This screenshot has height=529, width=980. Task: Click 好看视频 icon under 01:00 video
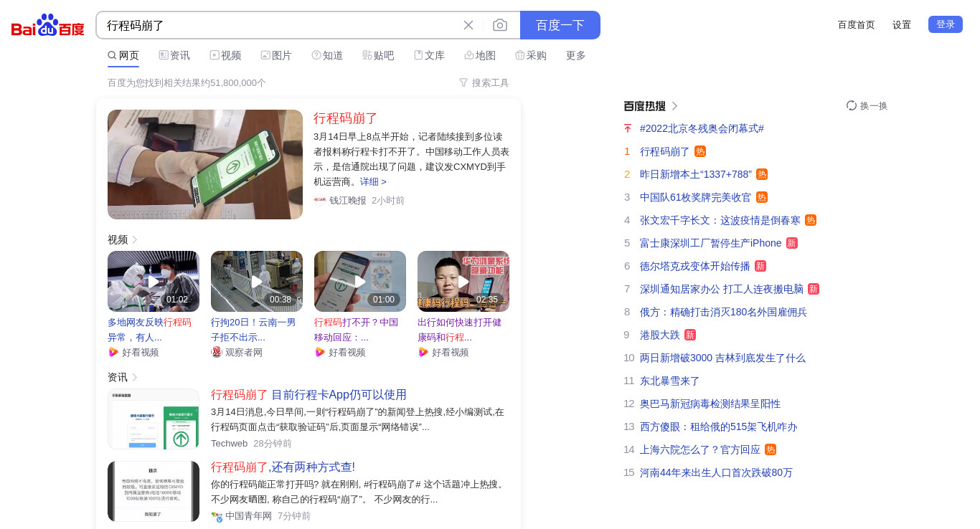[320, 352]
